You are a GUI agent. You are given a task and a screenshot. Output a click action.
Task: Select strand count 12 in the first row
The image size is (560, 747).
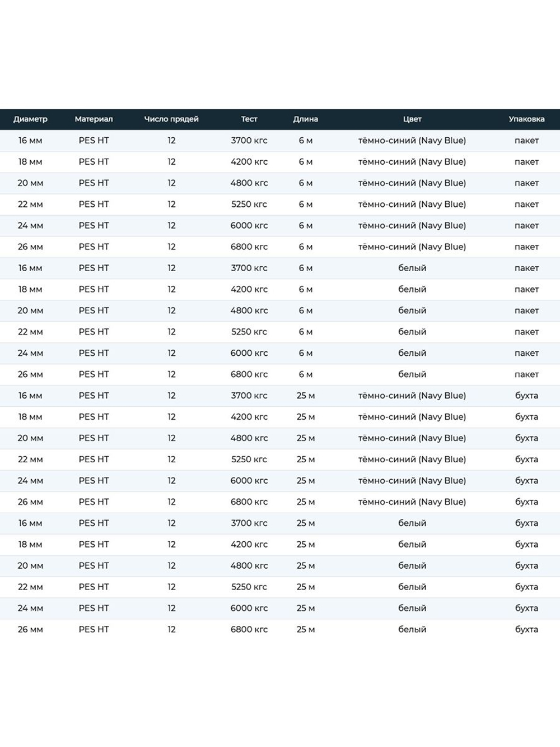tap(171, 140)
